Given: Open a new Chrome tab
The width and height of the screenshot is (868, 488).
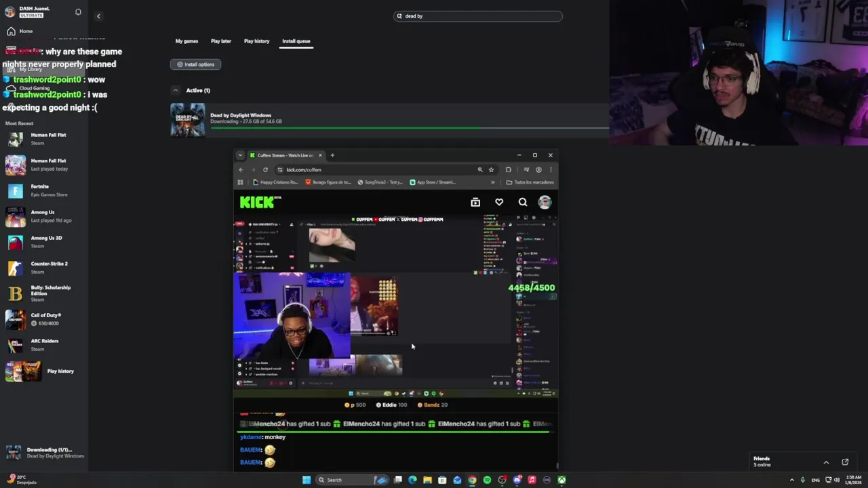Looking at the screenshot, I should (332, 155).
